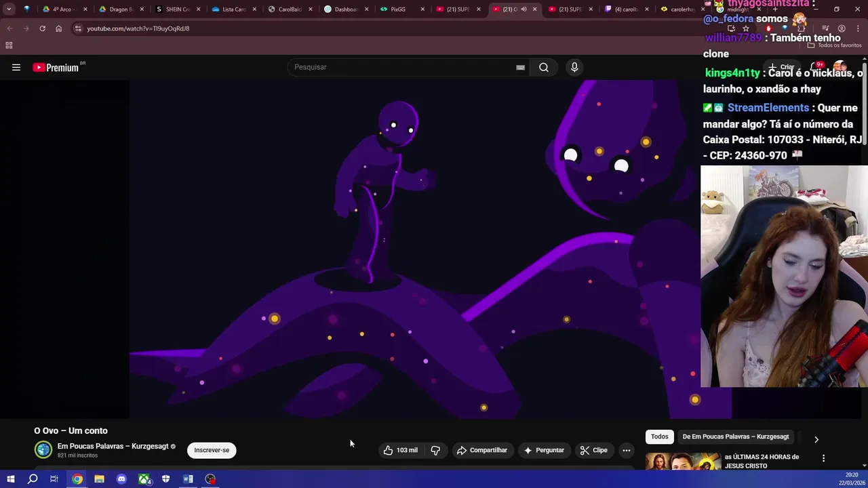The width and height of the screenshot is (868, 488).
Task: Open Em Poucas Palavras – Kurzgesagt channel link
Action: click(x=113, y=446)
